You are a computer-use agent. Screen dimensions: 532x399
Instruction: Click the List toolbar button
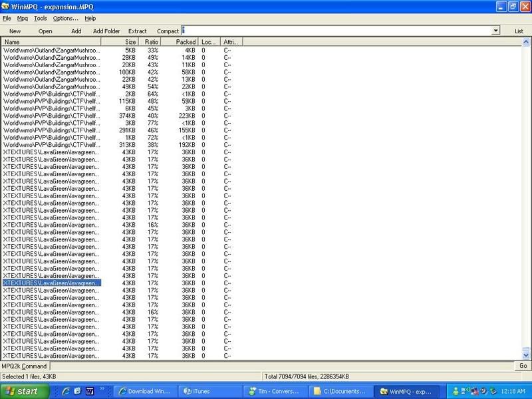[519, 31]
